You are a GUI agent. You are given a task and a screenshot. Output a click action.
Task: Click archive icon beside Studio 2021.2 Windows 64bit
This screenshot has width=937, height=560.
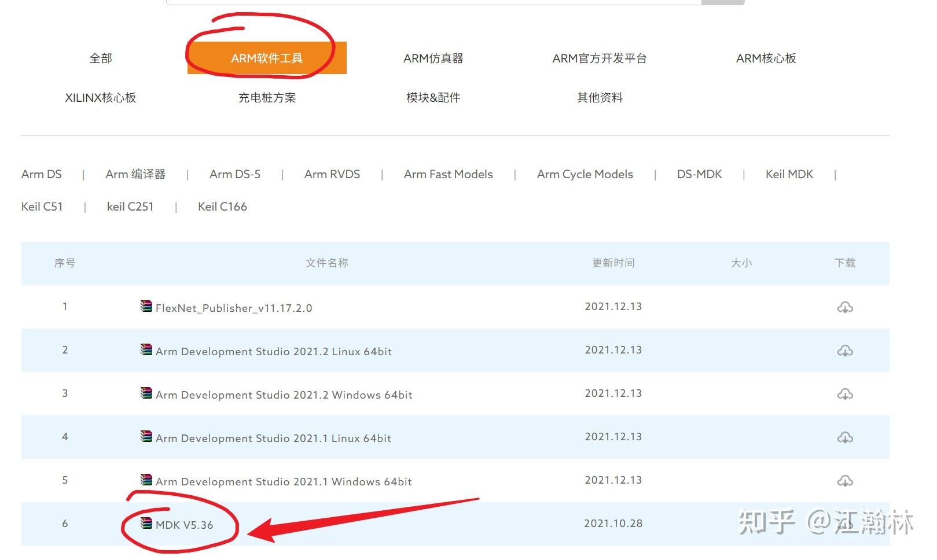point(146,393)
